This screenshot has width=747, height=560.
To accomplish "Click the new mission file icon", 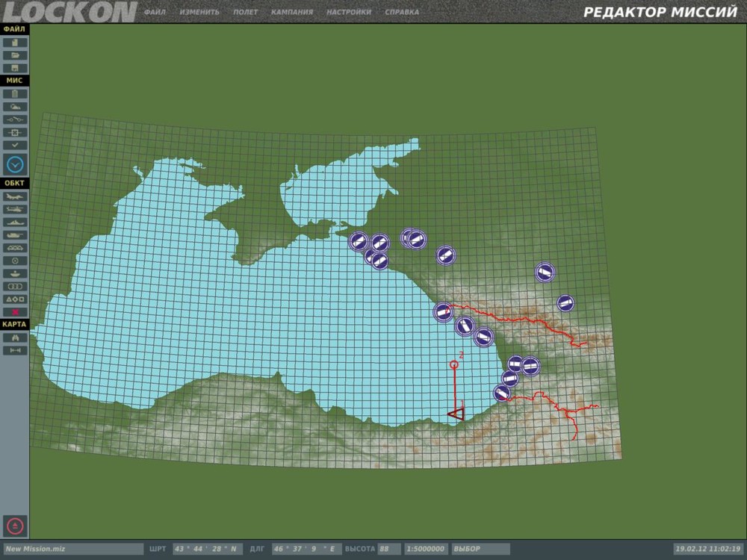I will click(x=15, y=43).
